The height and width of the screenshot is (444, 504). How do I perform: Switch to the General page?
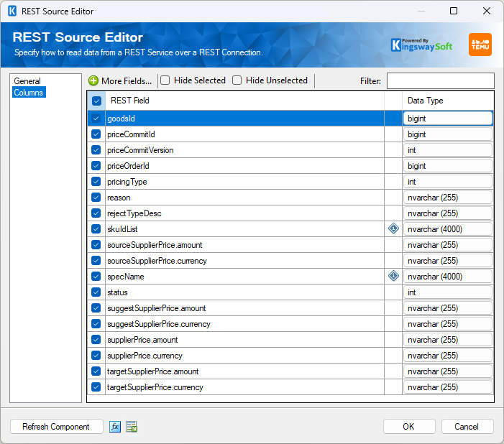tap(27, 81)
